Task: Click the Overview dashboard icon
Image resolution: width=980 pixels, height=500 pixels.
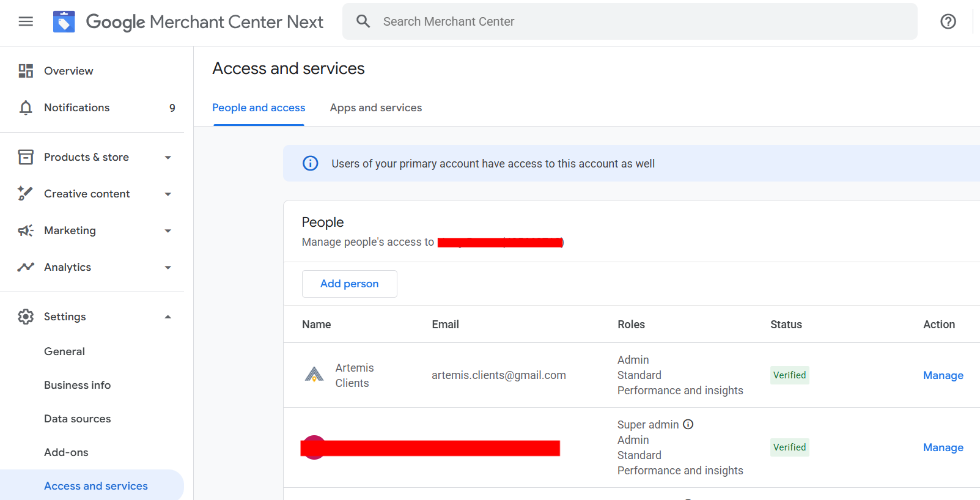Action: pos(26,71)
